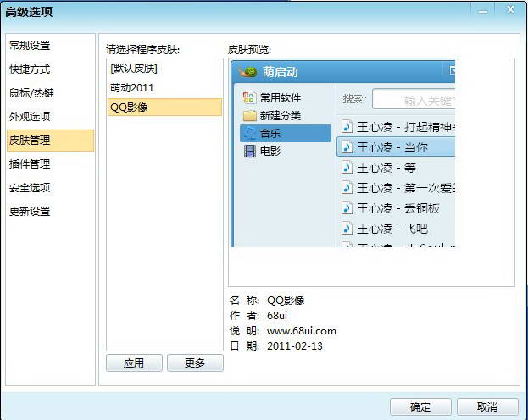Click the date value 2011-02-13

pos(295,346)
